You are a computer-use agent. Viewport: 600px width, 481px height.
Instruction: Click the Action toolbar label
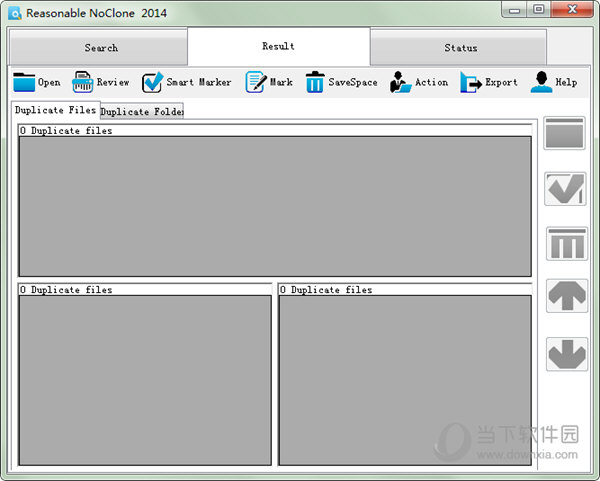(432, 82)
